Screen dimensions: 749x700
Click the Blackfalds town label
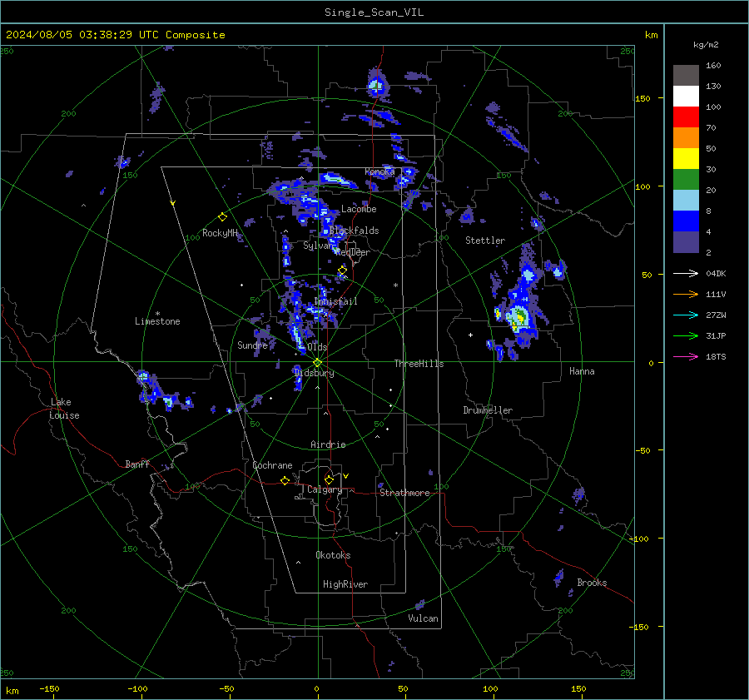(x=354, y=231)
